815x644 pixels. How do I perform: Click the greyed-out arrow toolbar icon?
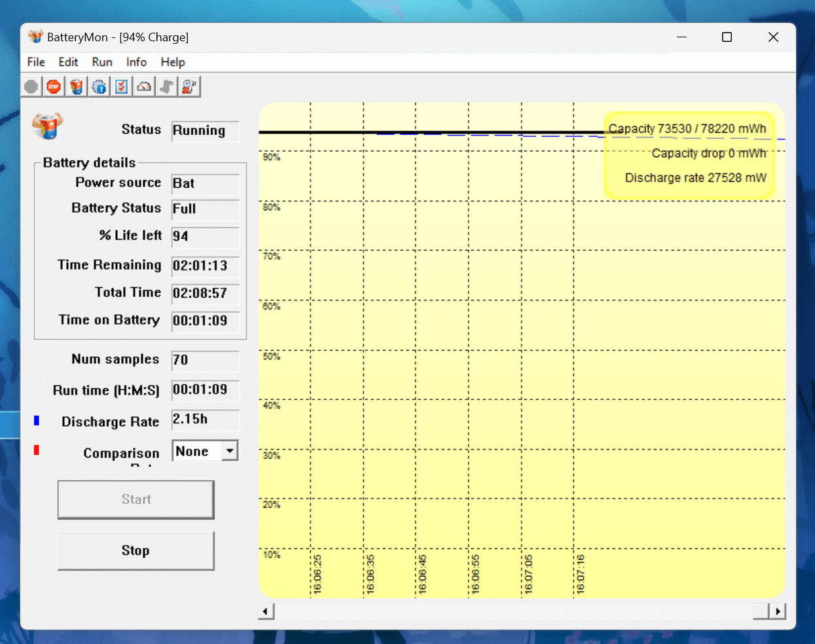point(167,86)
